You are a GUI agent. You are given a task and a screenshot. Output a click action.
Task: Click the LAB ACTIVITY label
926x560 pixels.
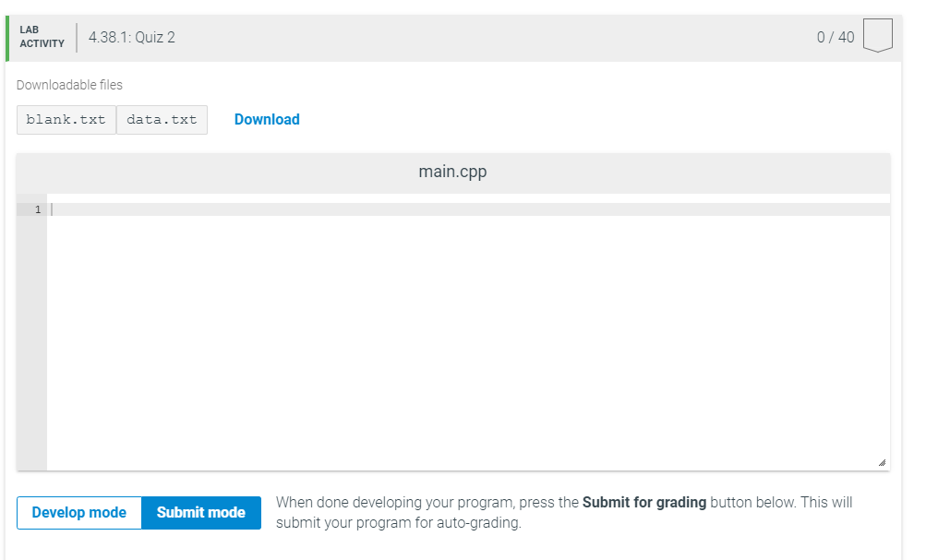pyautogui.click(x=42, y=37)
